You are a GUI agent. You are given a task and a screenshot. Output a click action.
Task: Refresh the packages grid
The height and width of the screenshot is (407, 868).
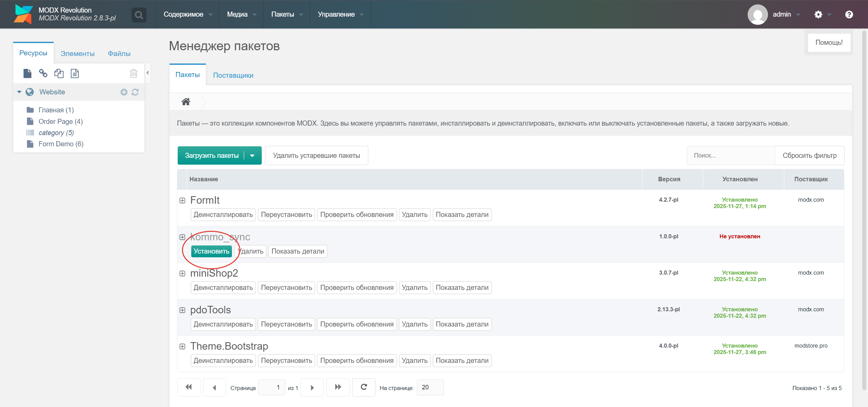pos(364,387)
